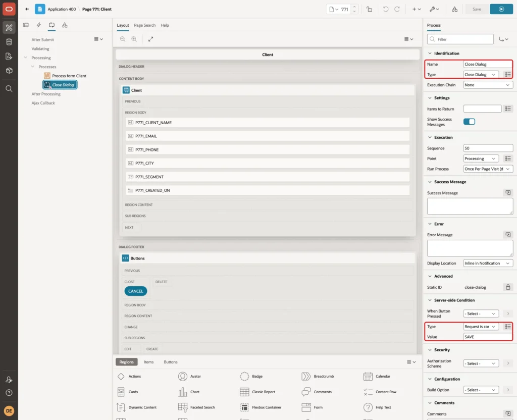Click the page lock icon
This screenshot has width=517, height=420.
[x=369, y=9]
